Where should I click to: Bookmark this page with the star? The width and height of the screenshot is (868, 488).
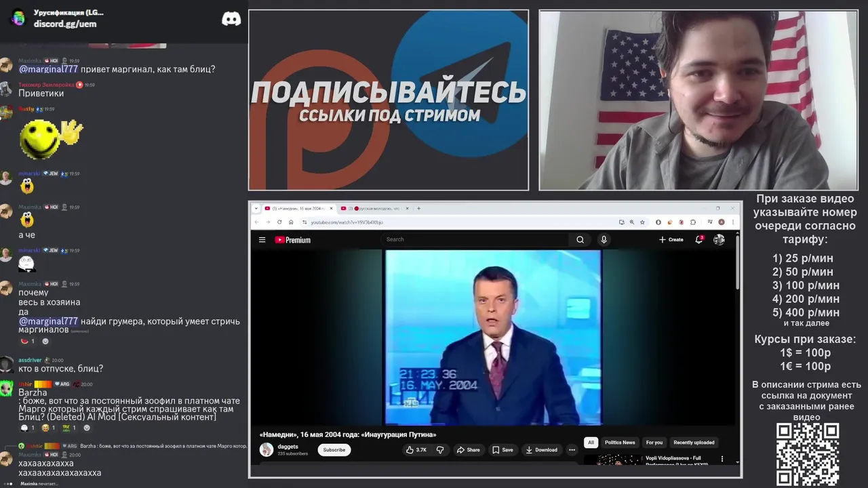[642, 222]
